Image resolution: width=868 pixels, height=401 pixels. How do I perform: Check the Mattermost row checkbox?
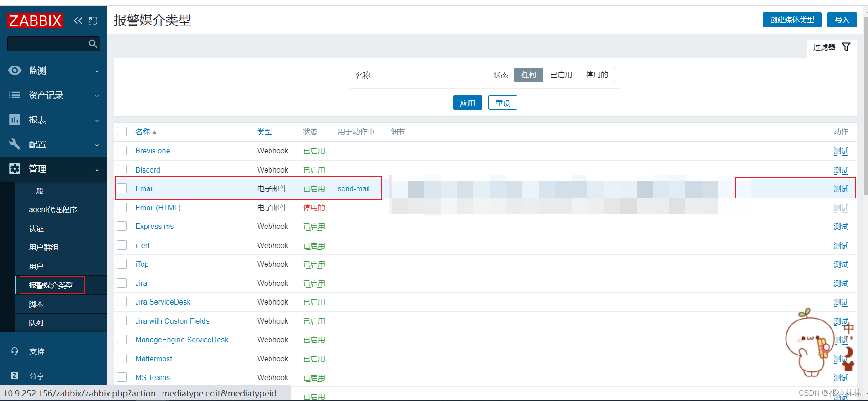(x=122, y=359)
